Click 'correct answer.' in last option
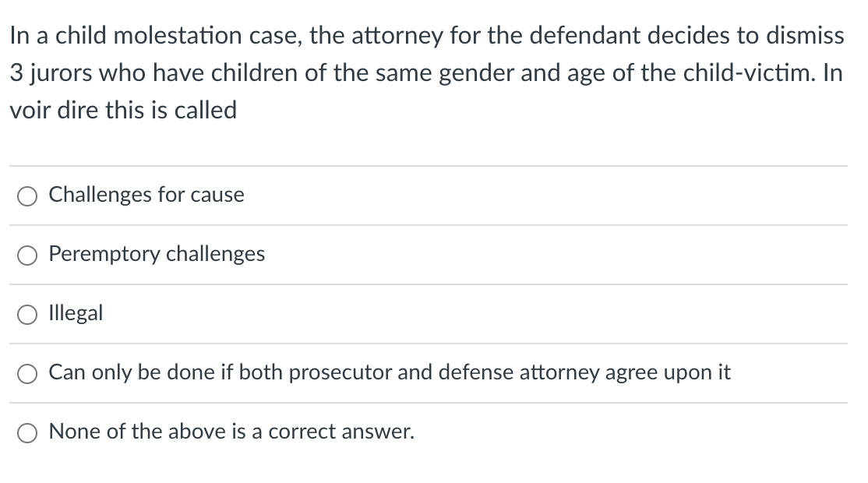The height and width of the screenshot is (483, 868). pos(341,432)
